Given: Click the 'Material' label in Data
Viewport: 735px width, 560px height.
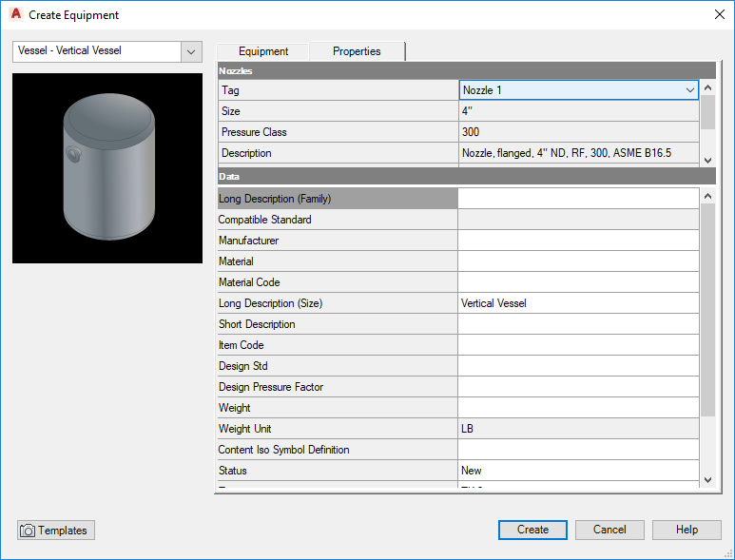Looking at the screenshot, I should [236, 261].
